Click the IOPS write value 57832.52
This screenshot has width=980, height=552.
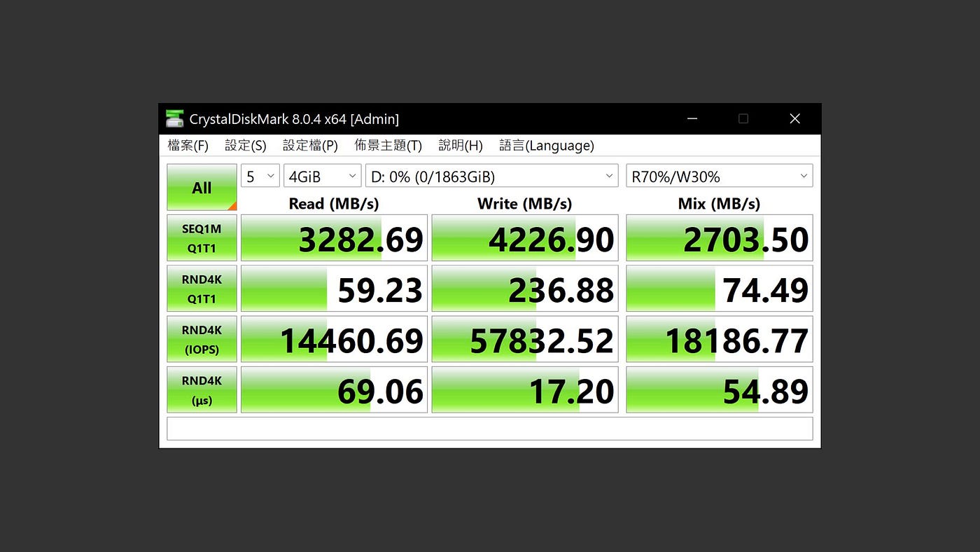(525, 339)
